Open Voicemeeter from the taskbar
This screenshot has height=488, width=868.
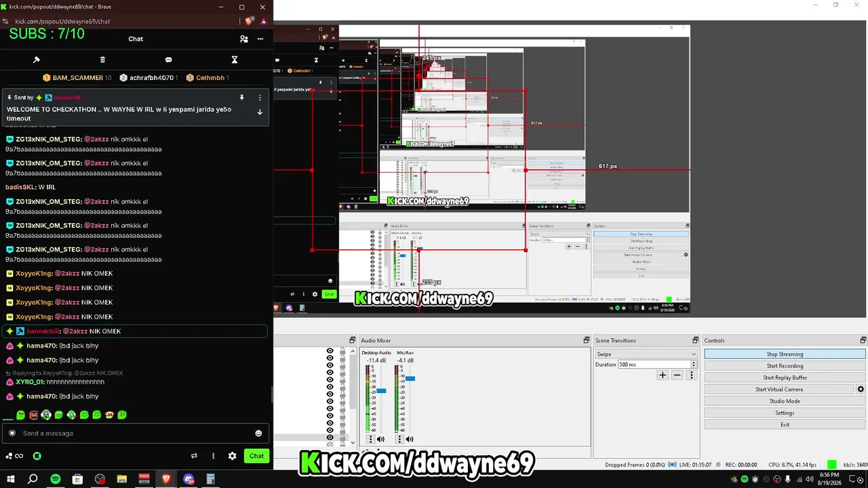[144, 479]
